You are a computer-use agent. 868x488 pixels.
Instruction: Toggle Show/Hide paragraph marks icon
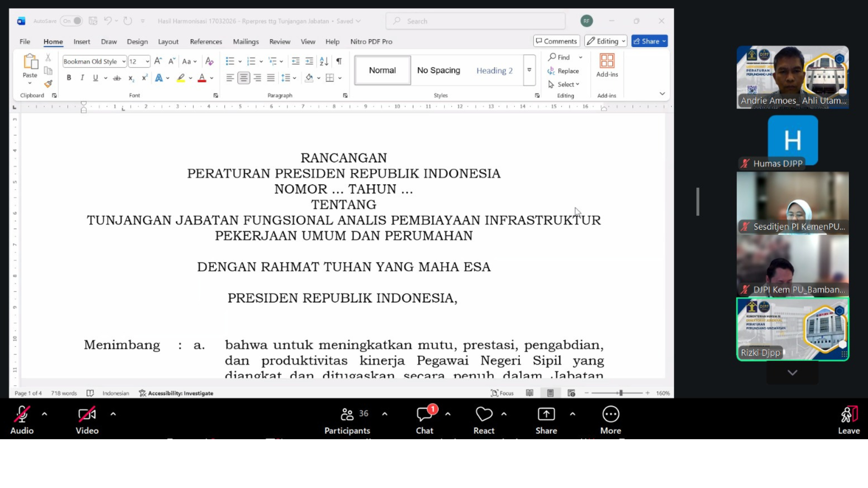pyautogui.click(x=339, y=61)
